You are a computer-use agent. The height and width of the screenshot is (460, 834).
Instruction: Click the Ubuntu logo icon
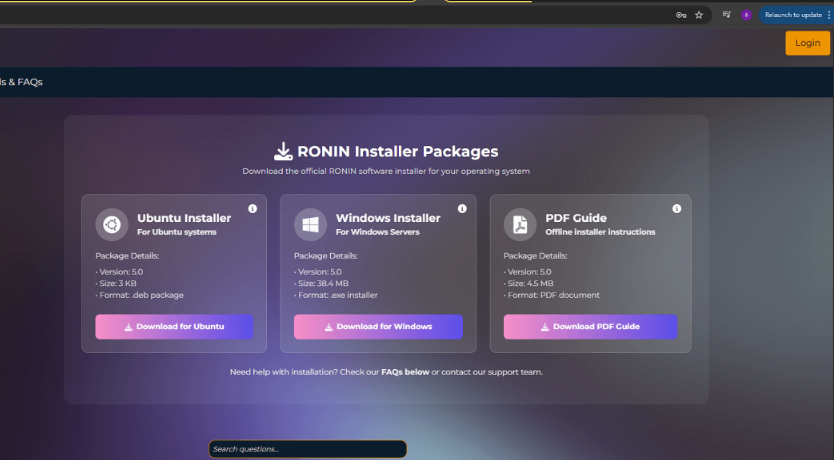[x=112, y=224]
